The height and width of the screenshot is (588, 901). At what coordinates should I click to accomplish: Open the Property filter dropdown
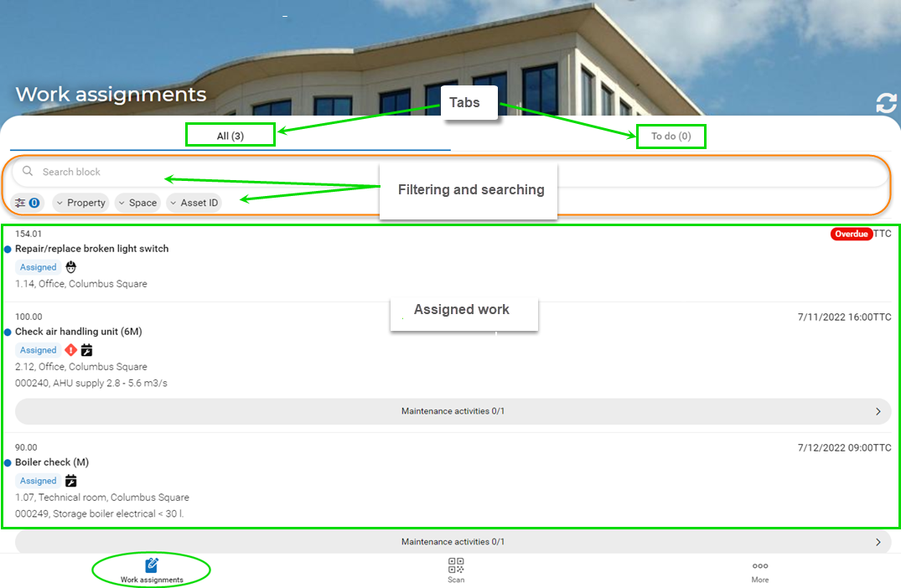point(80,202)
